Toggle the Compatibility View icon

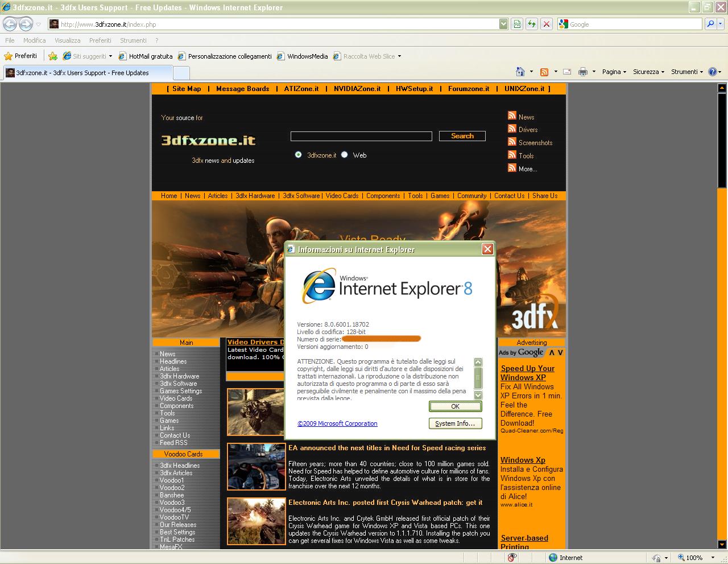517,24
